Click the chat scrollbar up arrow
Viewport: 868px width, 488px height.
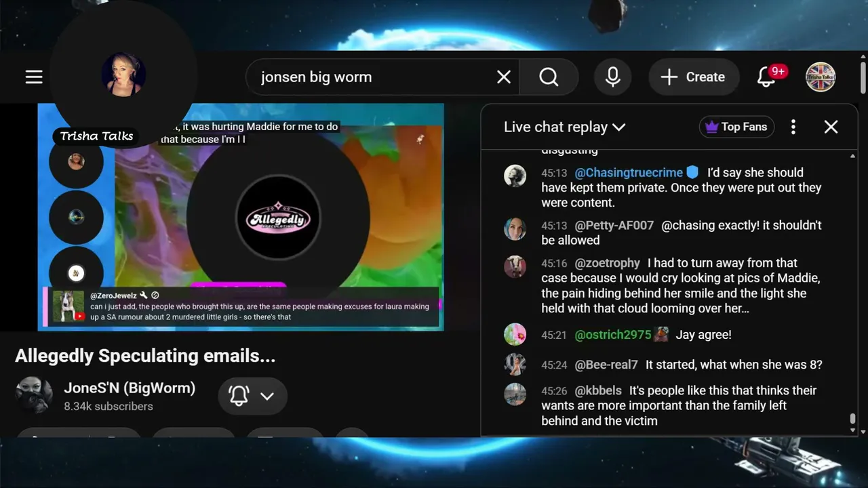pyautogui.click(x=852, y=155)
